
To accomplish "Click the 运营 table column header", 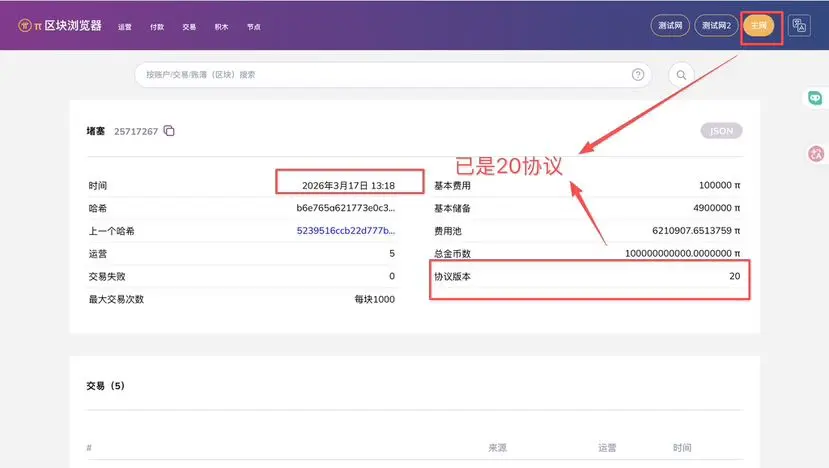I will [607, 448].
